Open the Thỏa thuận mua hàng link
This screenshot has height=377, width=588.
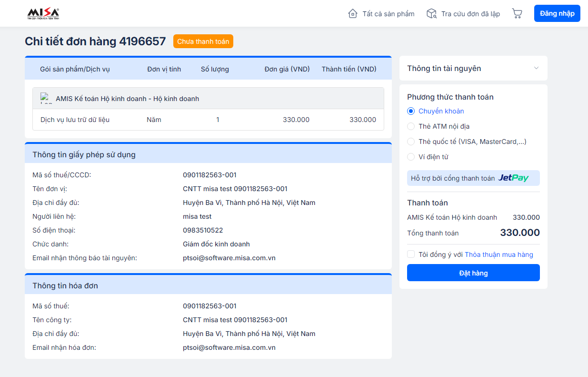click(x=499, y=255)
